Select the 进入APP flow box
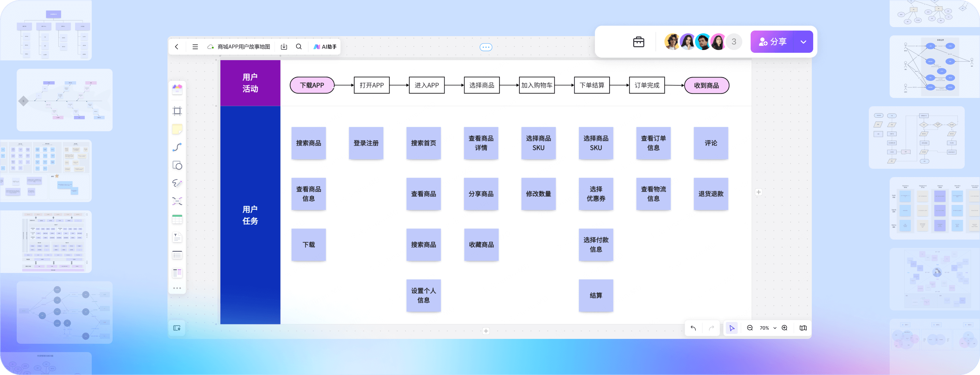The width and height of the screenshot is (980, 375). coord(427,85)
